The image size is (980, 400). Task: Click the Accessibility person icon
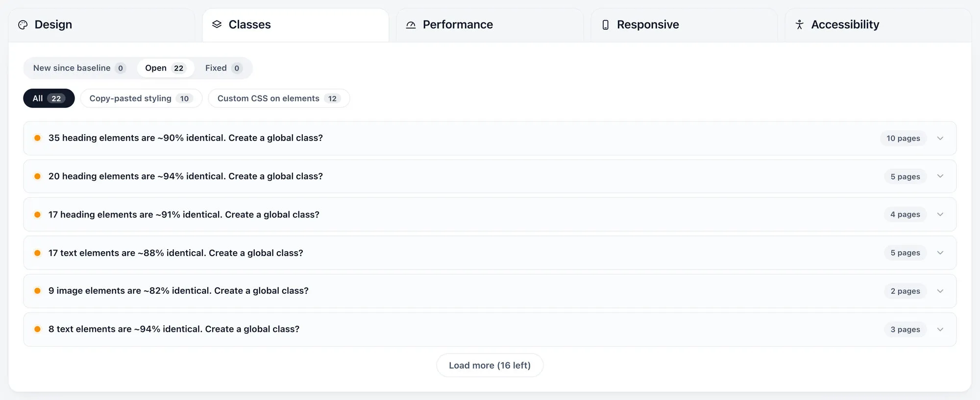point(800,24)
